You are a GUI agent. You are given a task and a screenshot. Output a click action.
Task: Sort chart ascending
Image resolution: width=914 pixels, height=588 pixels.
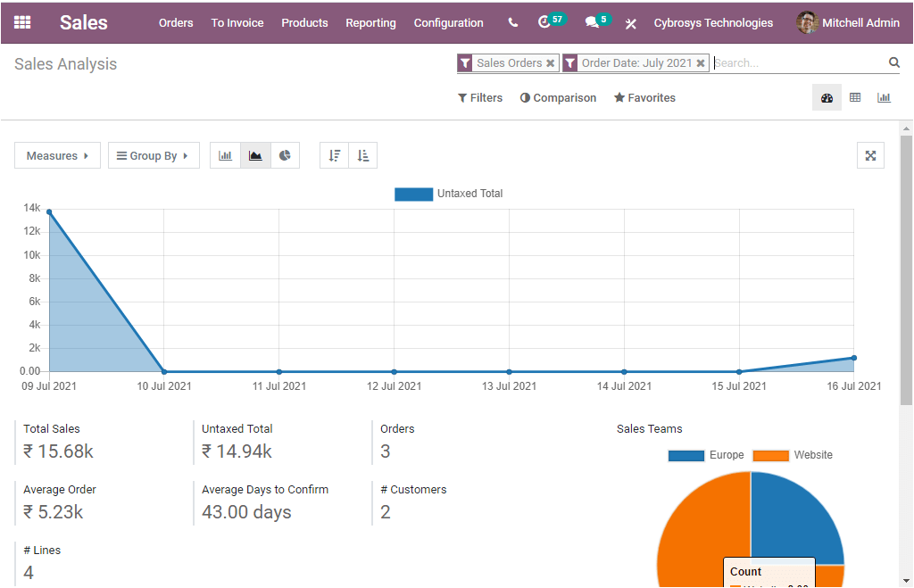[363, 155]
